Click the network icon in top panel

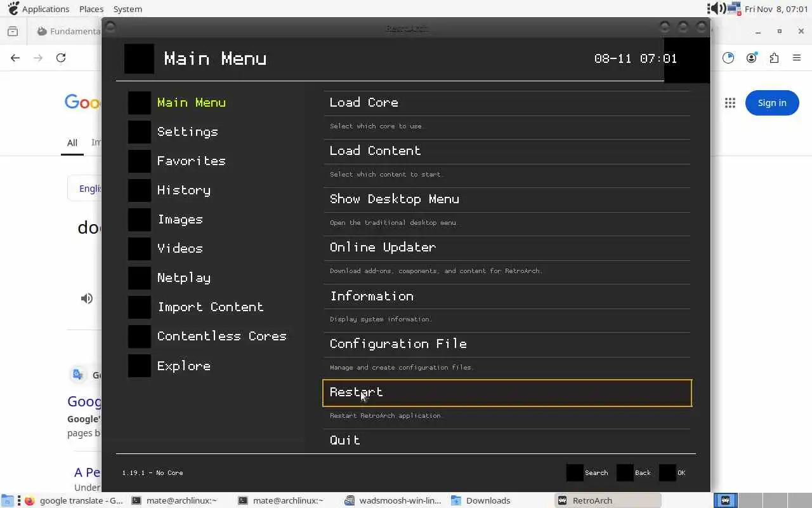point(735,8)
